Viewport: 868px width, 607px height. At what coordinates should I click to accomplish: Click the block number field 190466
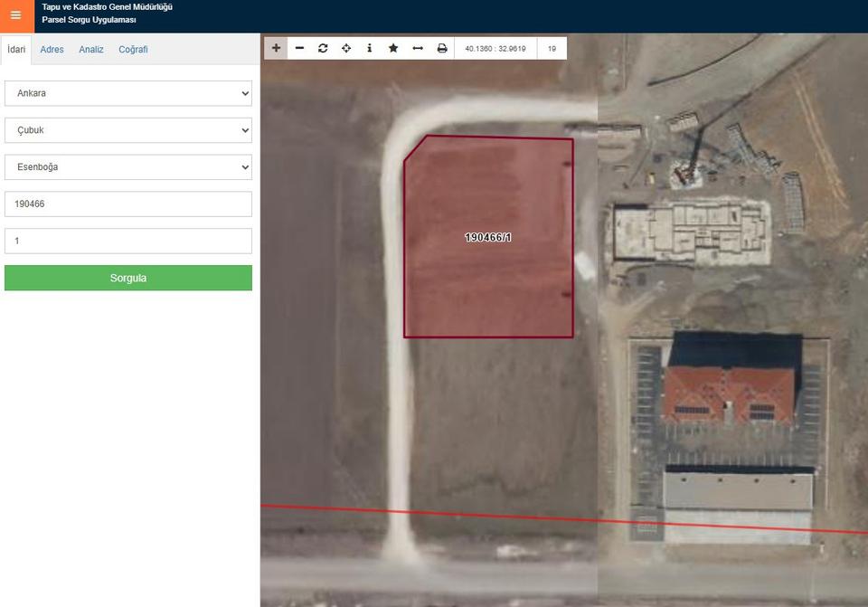click(128, 204)
